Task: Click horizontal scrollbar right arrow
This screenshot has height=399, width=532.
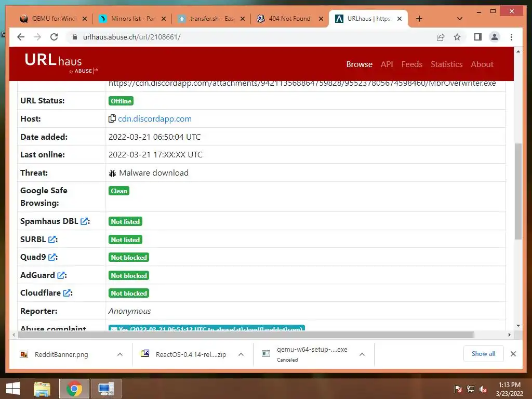Action: 509,335
